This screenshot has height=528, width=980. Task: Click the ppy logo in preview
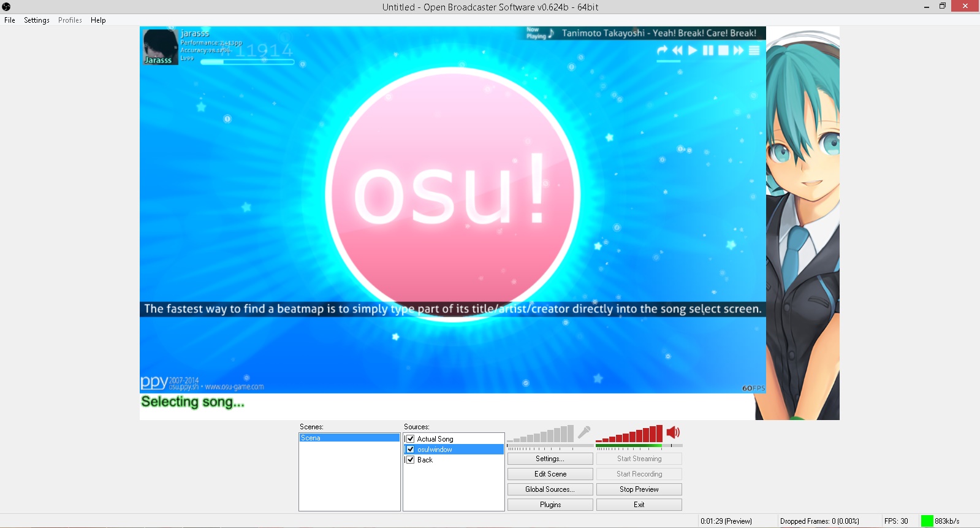click(154, 383)
